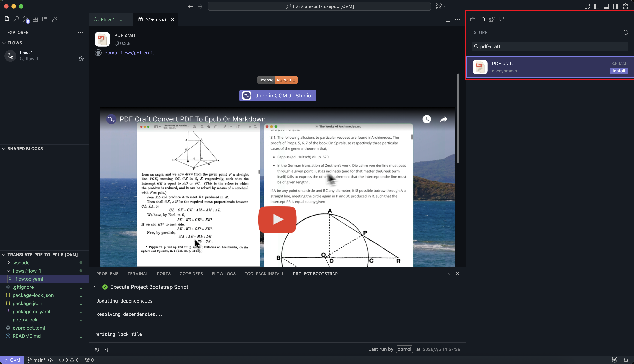Open the Search view in activity bar
Image resolution: width=634 pixels, height=364 pixels.
click(16, 19)
